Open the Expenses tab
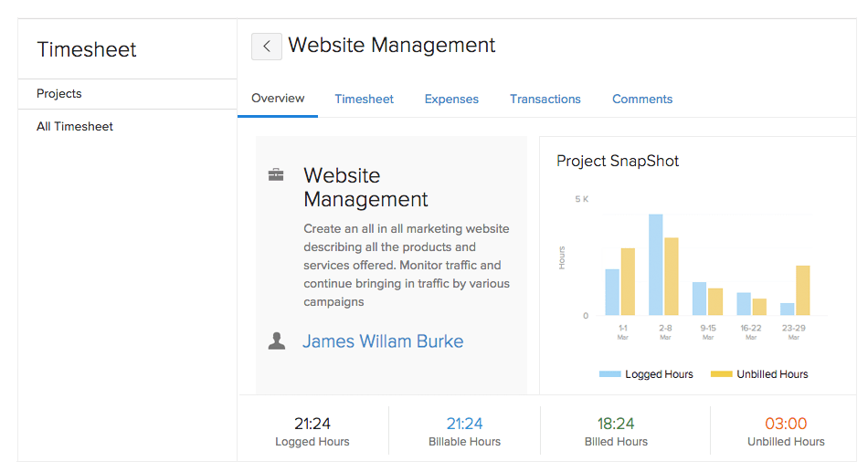Screen dimensions: 868x472 (451, 99)
